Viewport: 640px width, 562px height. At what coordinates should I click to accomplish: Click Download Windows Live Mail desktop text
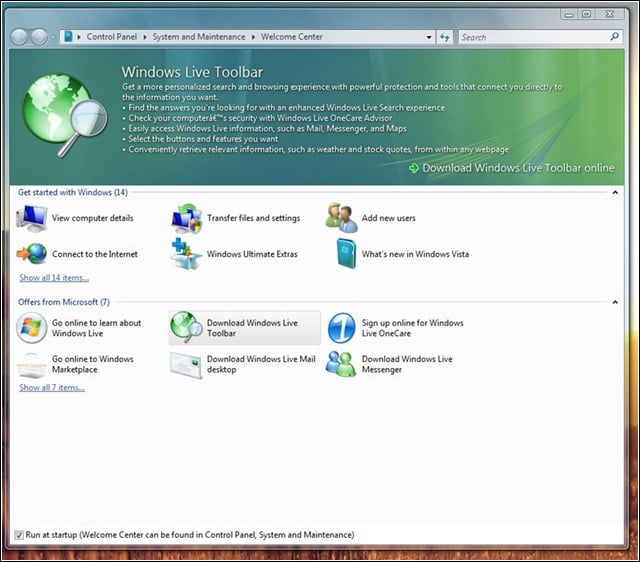pos(261,364)
